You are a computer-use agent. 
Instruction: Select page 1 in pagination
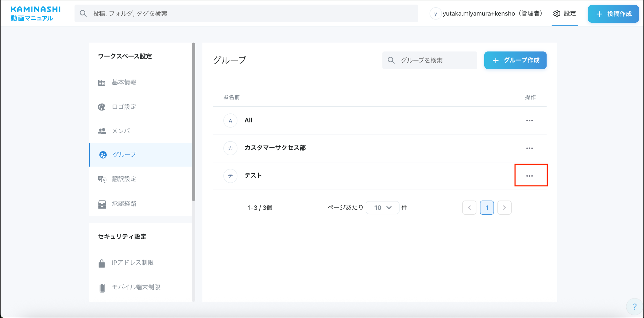(x=487, y=208)
